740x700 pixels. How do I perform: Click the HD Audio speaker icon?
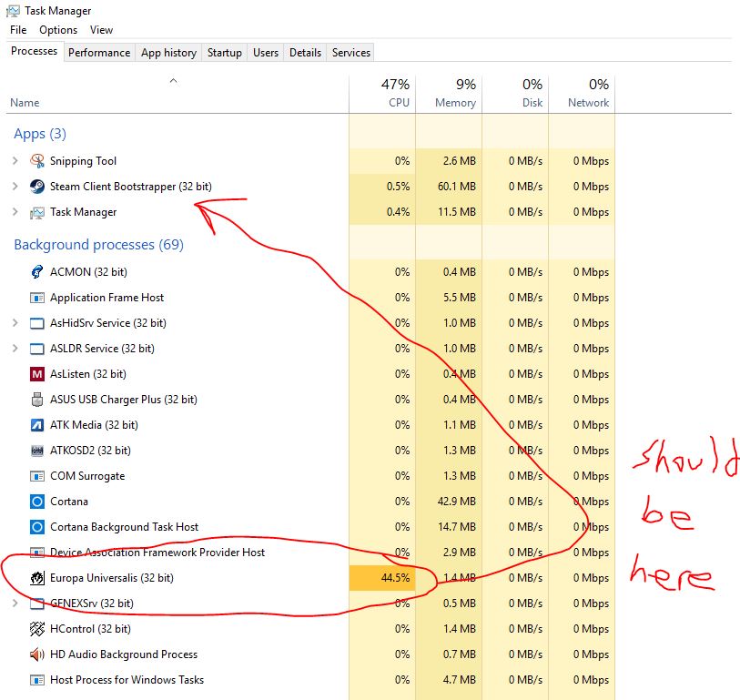(x=37, y=654)
